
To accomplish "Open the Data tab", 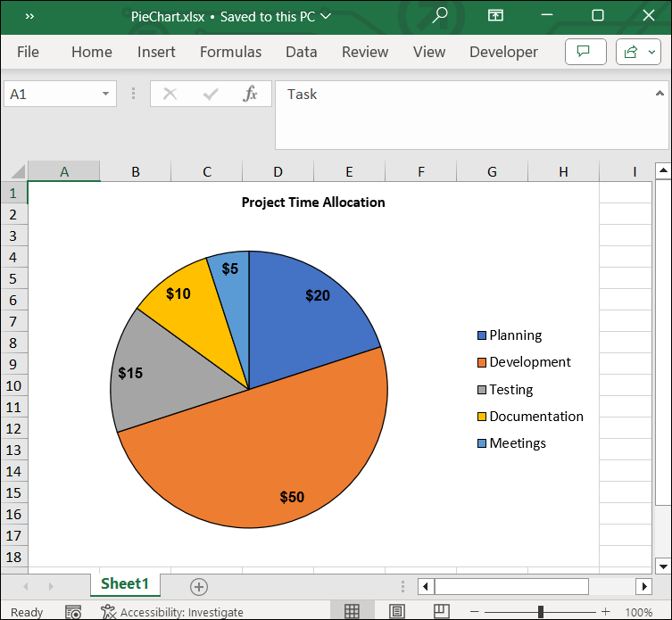I will [x=302, y=52].
